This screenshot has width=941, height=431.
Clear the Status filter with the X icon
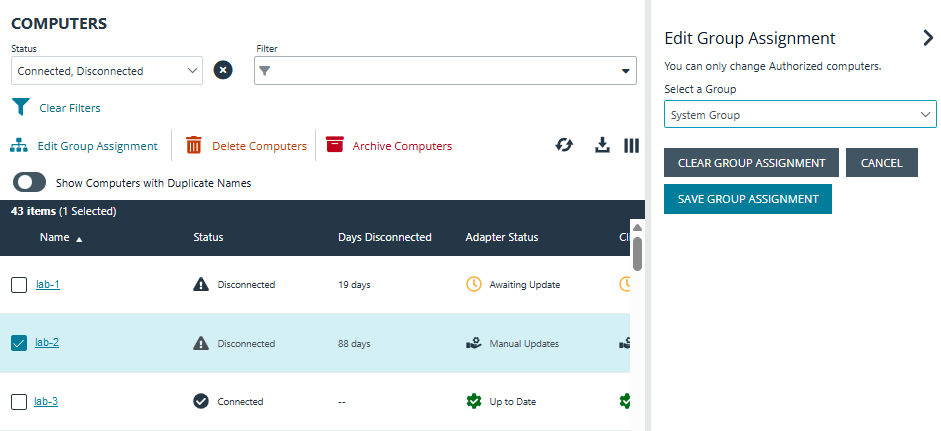click(223, 70)
